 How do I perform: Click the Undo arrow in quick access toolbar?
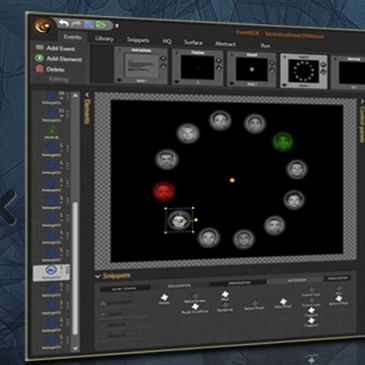pyautogui.click(x=63, y=24)
